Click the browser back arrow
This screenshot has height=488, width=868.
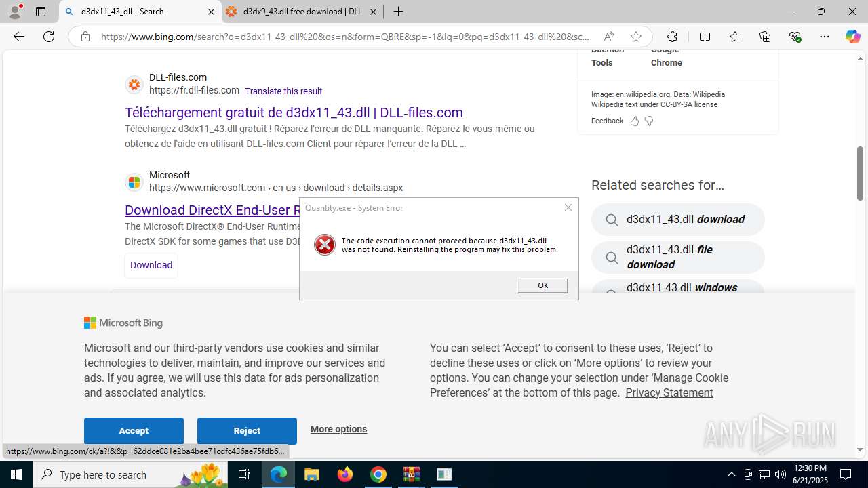point(19,37)
